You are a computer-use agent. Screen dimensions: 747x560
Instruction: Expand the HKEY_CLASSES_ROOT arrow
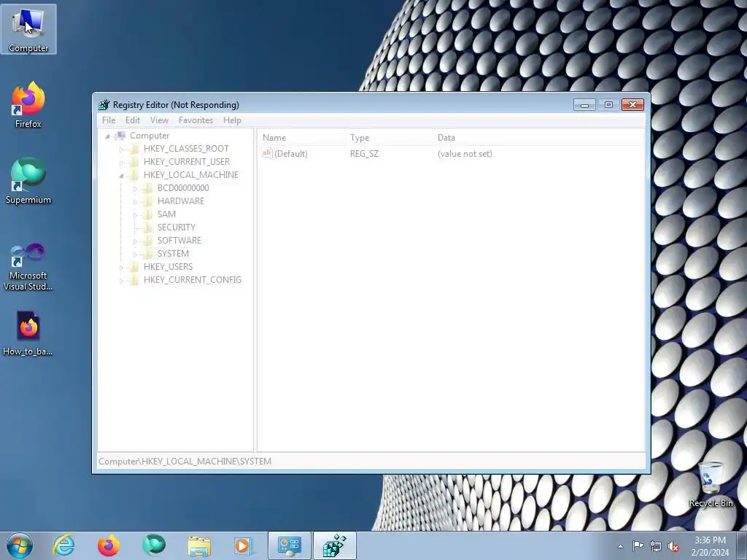pyautogui.click(x=122, y=149)
